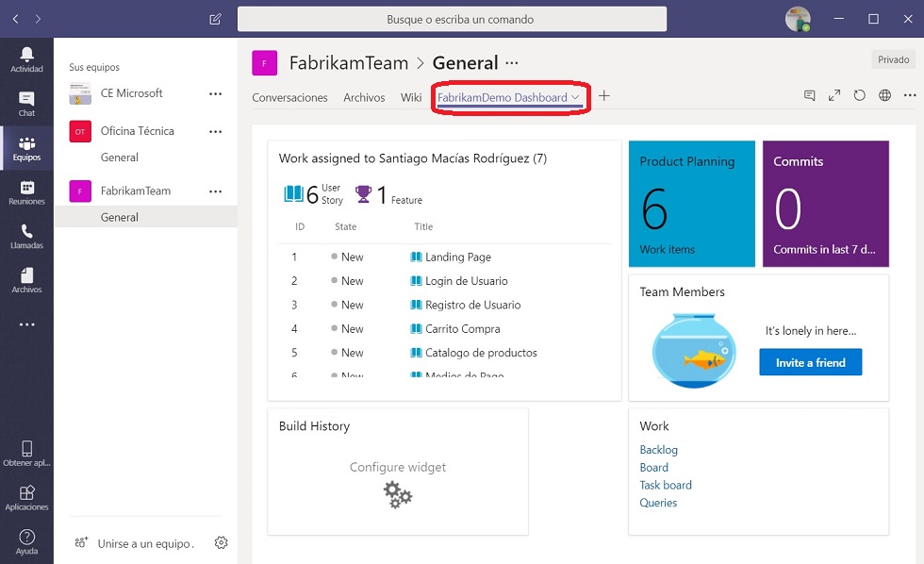The width and height of the screenshot is (924, 564).
Task: Switch to the Conversaciones tab
Action: 290,98
